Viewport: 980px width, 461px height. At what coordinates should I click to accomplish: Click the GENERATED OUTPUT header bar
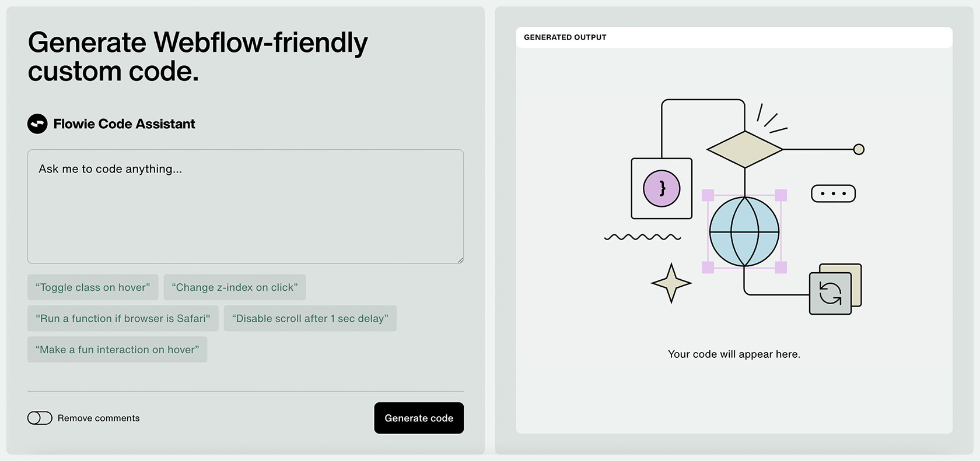coord(734,37)
